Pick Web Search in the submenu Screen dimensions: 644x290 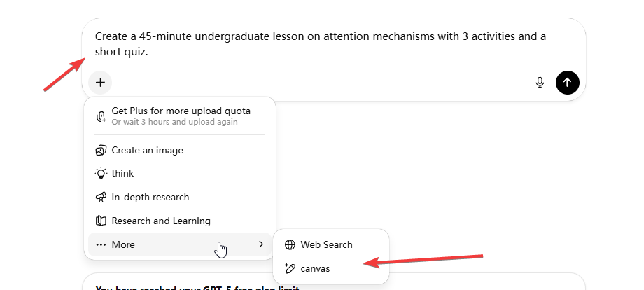point(326,244)
